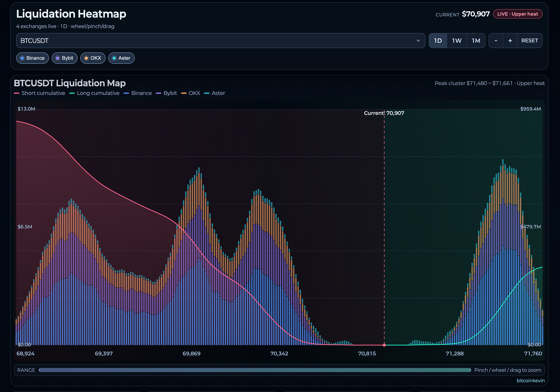This screenshot has width=560, height=392.
Task: Click the $6.5M left axis label
Action: [x=25, y=227]
